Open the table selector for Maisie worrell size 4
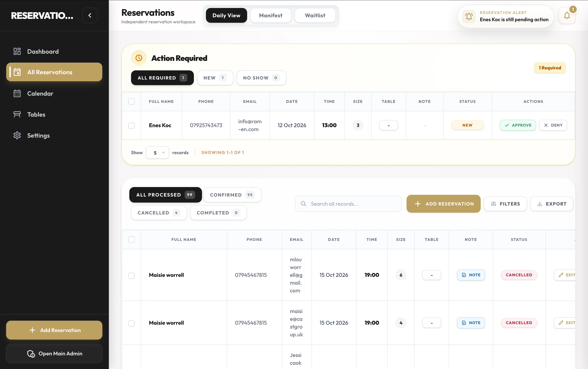Viewport: 588px width, 369px height. (x=431, y=323)
